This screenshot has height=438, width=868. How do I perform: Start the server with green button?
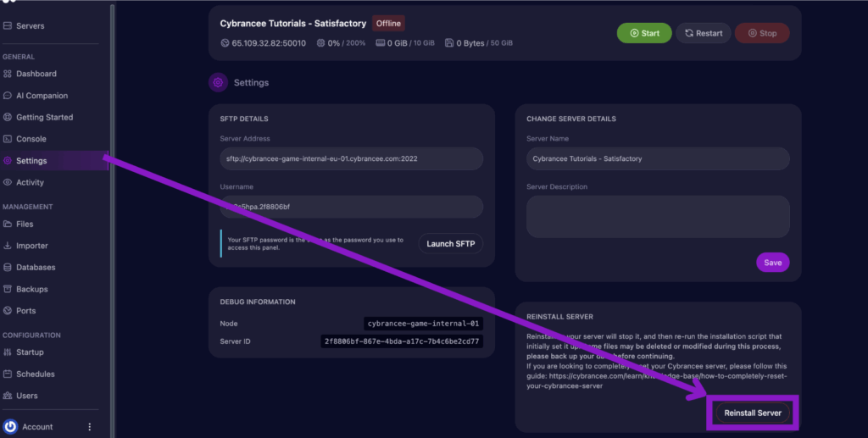(644, 33)
